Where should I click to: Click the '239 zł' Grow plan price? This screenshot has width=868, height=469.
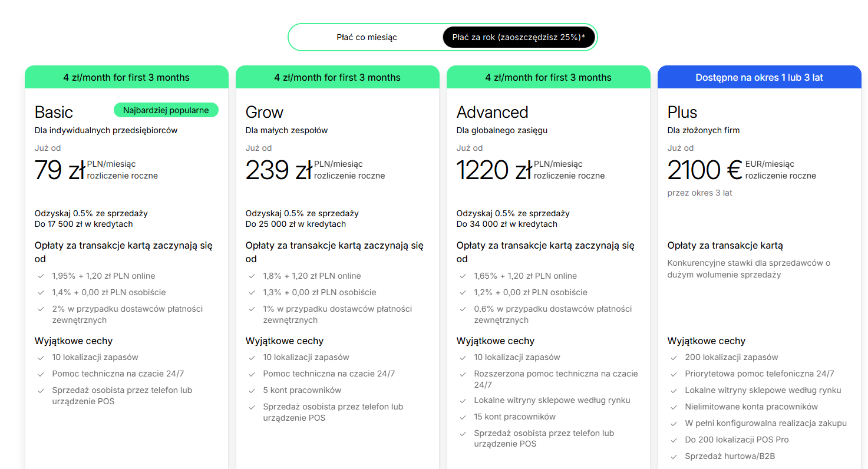pyautogui.click(x=278, y=170)
